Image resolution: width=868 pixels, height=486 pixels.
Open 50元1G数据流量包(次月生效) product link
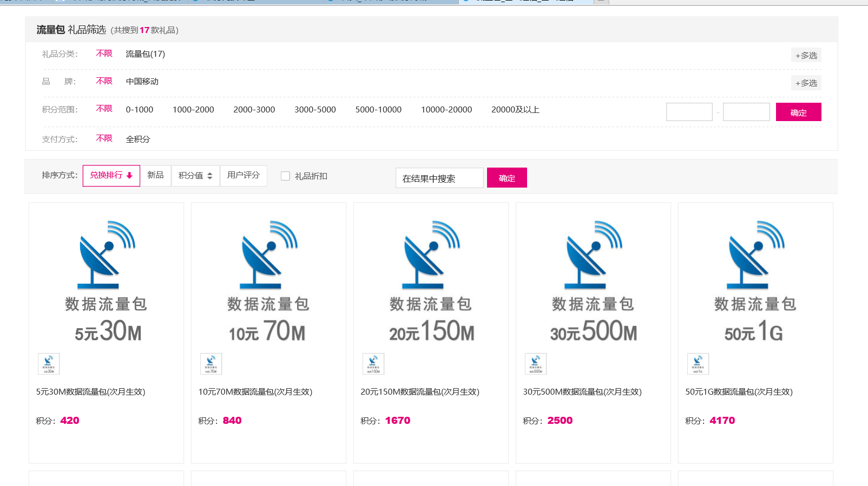[739, 392]
